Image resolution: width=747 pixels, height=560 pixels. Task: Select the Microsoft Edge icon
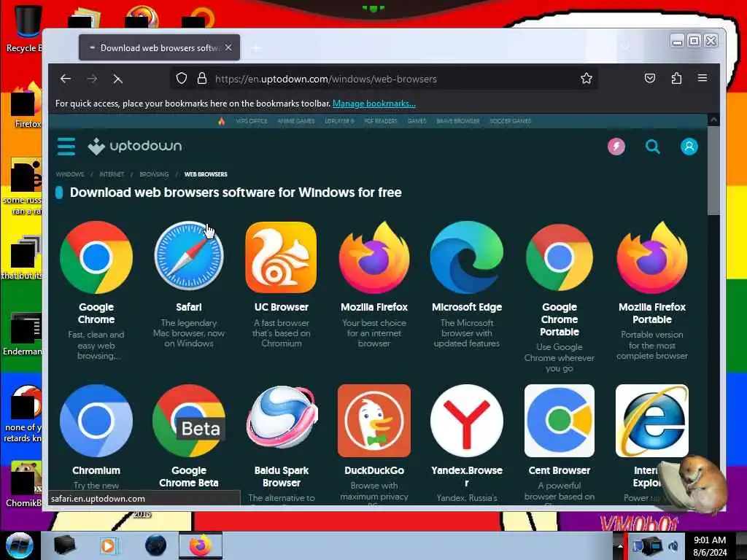click(x=466, y=257)
